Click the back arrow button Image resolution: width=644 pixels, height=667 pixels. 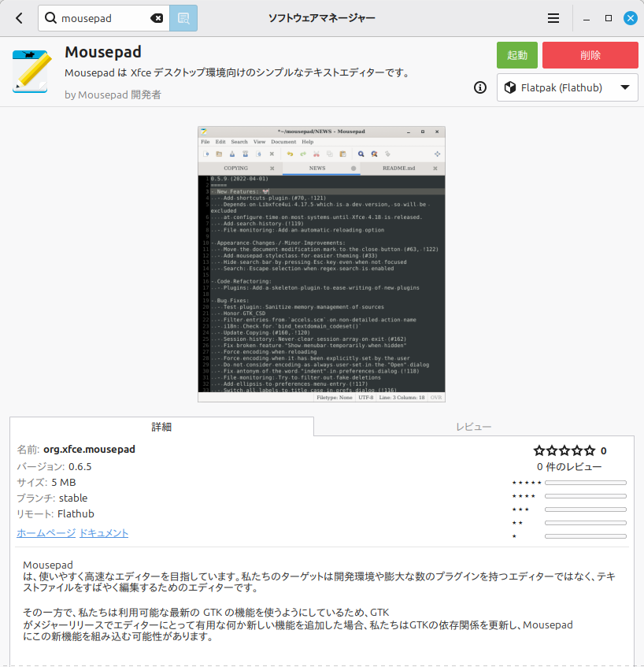tap(19, 18)
